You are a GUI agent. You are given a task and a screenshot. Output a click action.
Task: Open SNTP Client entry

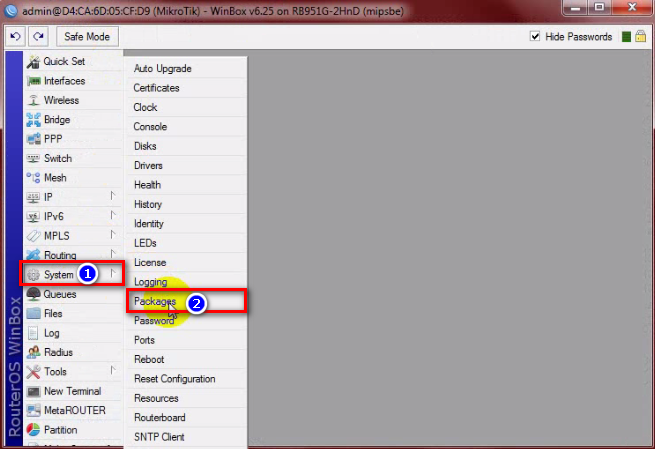pos(187,437)
